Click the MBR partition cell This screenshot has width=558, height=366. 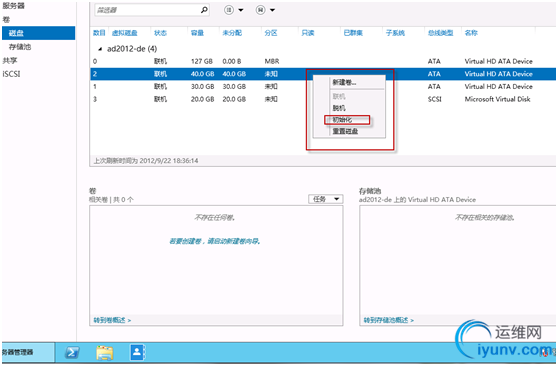[272, 61]
